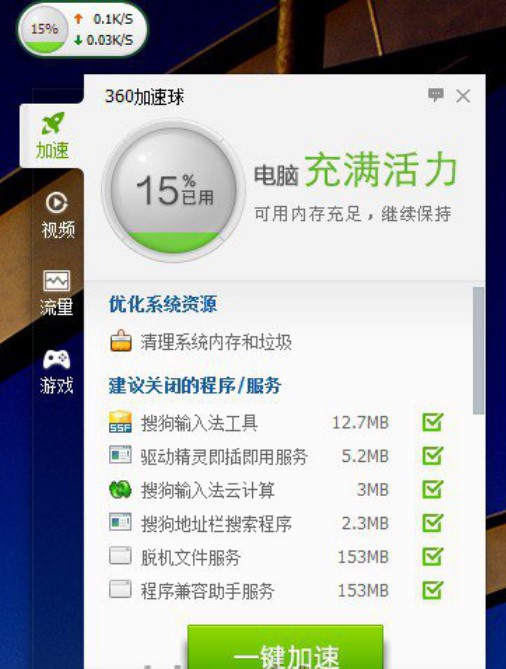The height and width of the screenshot is (669, 506).
Task: Uncheck 驱动精灵即插即用服务 checkbox
Action: (x=433, y=455)
